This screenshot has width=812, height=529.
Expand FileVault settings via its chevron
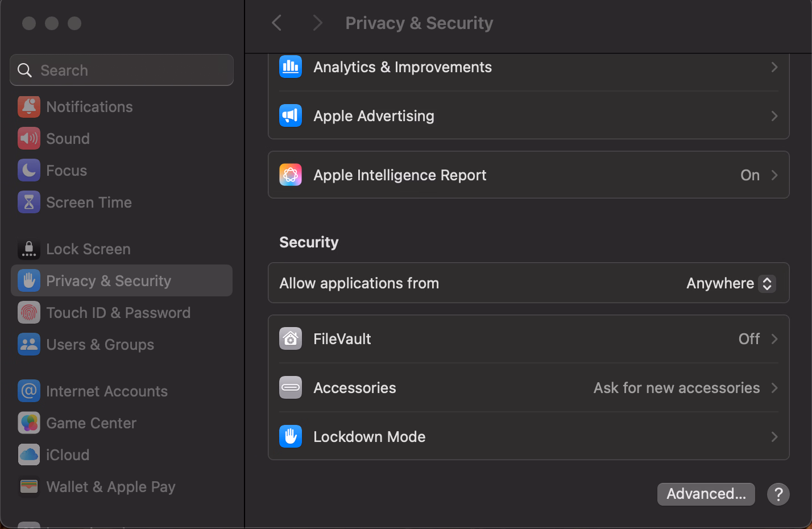pyautogui.click(x=774, y=339)
